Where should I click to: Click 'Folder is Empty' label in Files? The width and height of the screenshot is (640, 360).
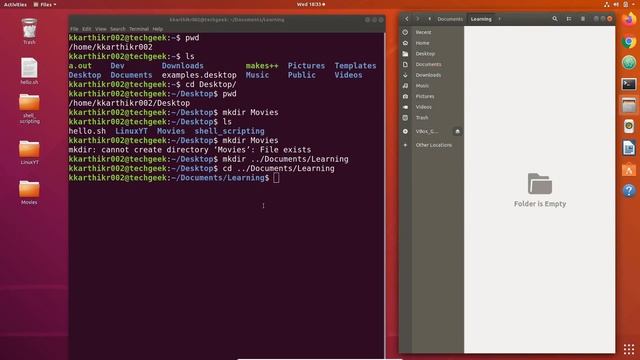pos(540,204)
